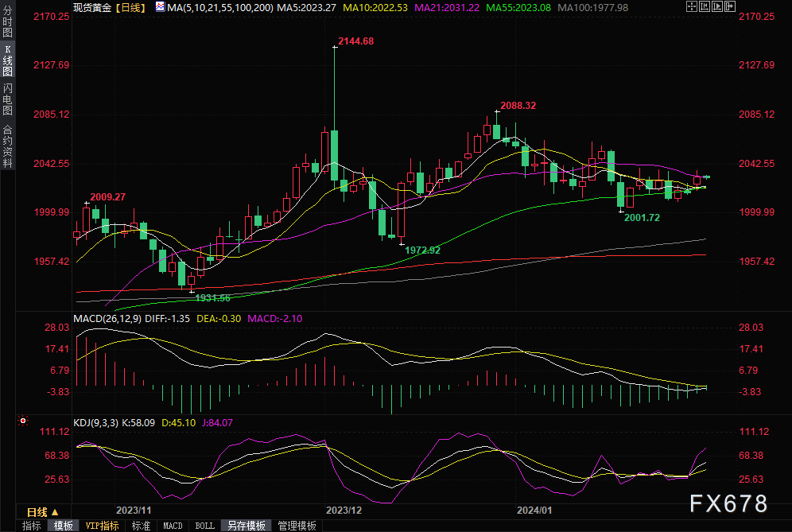Select the 模板 bottom tab
This screenshot has height=532, width=792.
[63, 526]
